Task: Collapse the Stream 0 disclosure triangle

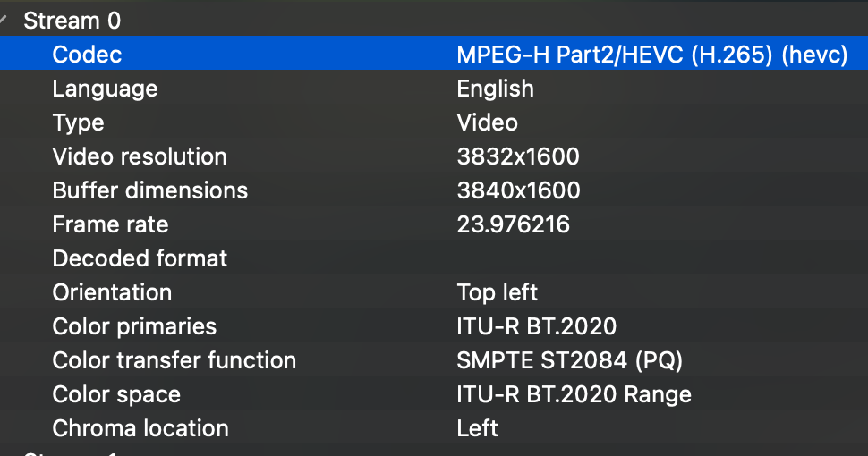Action: pos(4,20)
